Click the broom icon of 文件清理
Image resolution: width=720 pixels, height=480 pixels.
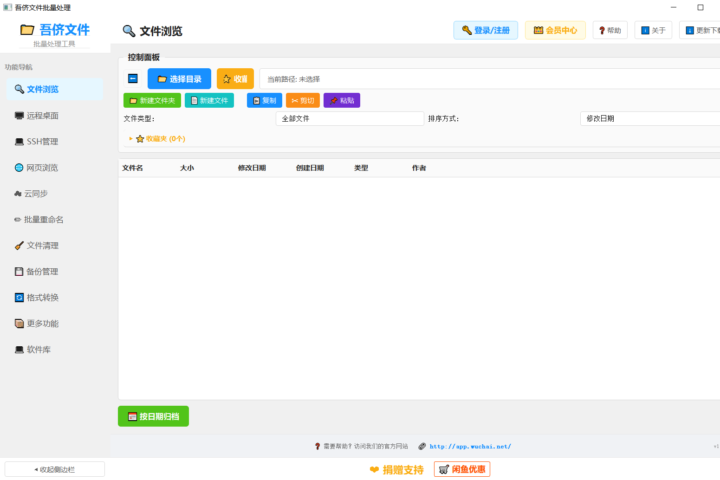(19, 246)
